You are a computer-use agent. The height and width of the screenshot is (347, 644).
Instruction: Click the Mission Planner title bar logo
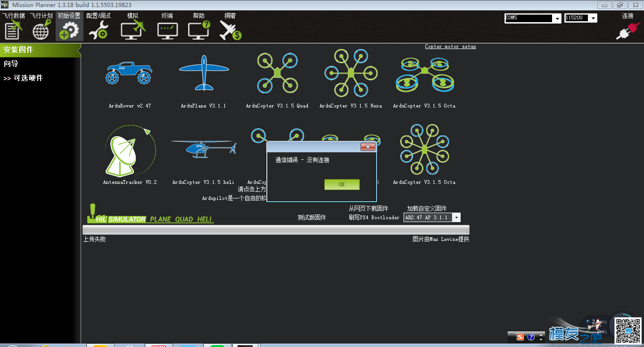pyautogui.click(x=5, y=5)
